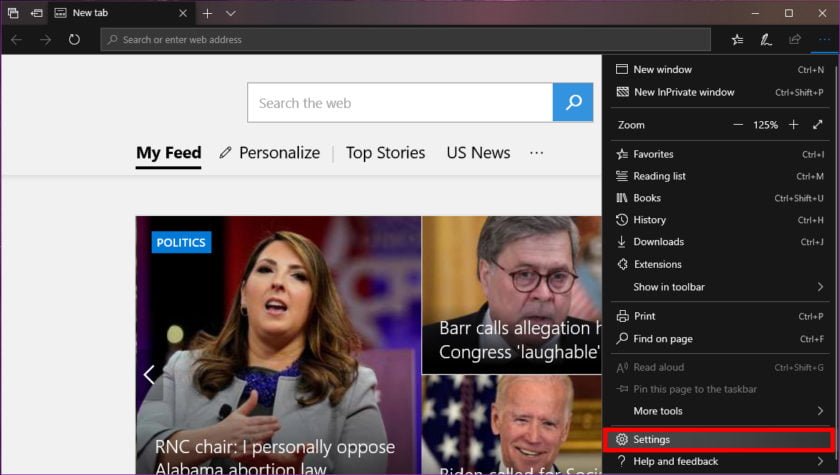This screenshot has height=475, width=840.
Task: Open History from the menu
Action: [649, 220]
